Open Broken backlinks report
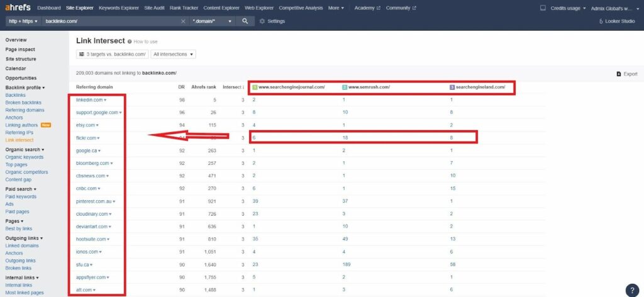Viewport: 644px width, 297px height. 23,103
